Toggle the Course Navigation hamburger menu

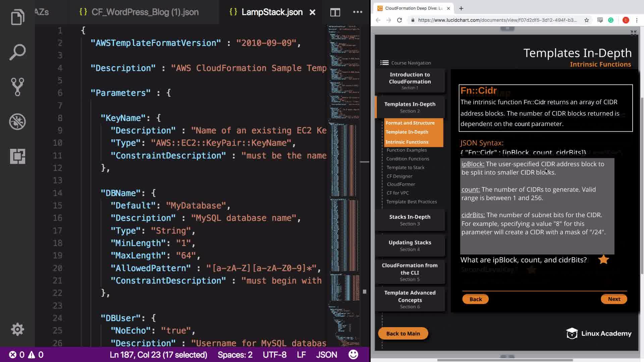(x=384, y=63)
